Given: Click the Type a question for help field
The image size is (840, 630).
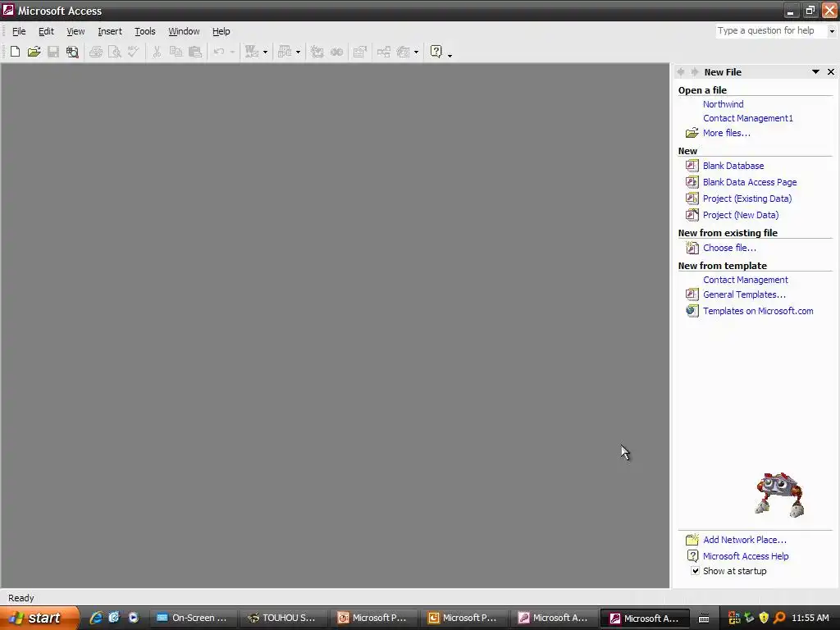Looking at the screenshot, I should [772, 31].
